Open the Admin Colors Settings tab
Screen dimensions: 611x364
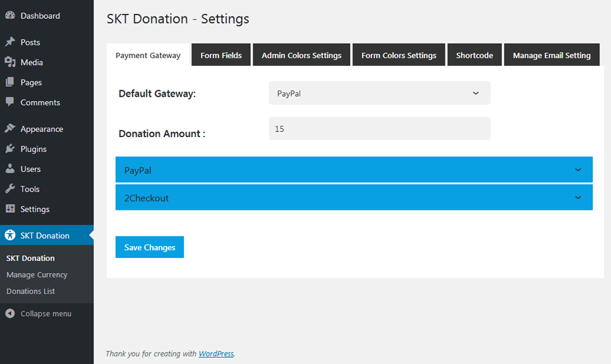point(301,56)
